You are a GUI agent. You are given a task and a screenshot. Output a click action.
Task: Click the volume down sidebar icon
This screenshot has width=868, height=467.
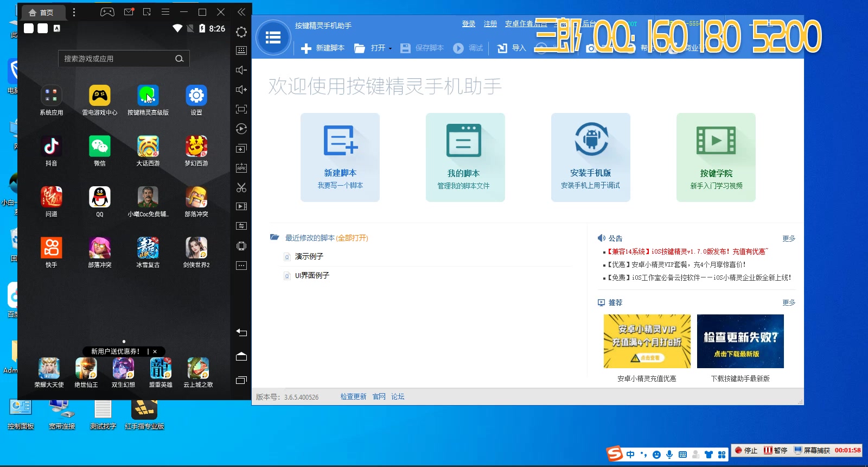(241, 70)
